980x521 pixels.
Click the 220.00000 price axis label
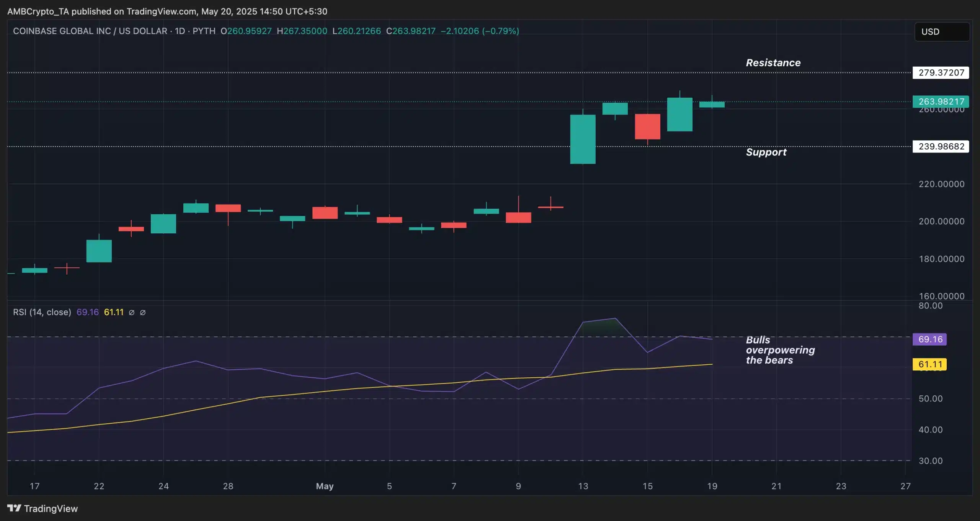[x=941, y=184]
